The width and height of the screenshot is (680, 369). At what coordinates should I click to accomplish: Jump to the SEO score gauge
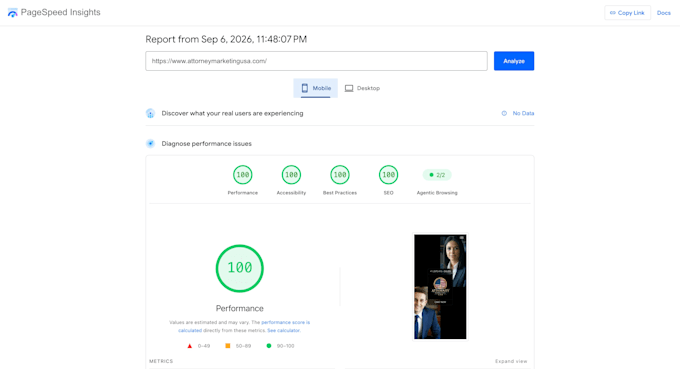(x=388, y=175)
